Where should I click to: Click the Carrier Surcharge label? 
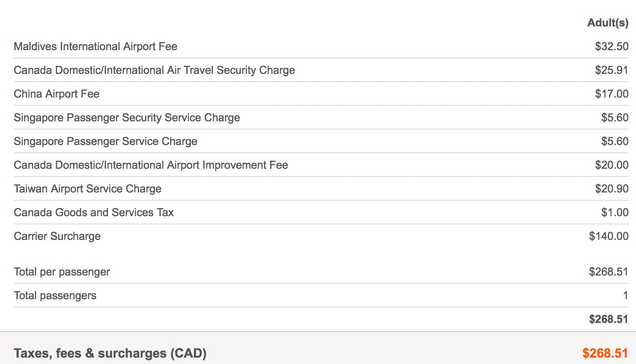point(57,236)
